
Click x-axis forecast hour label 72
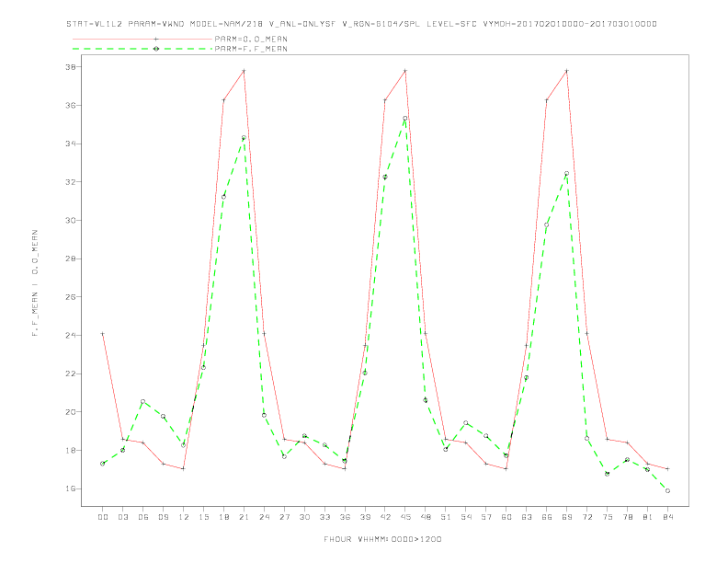click(586, 517)
